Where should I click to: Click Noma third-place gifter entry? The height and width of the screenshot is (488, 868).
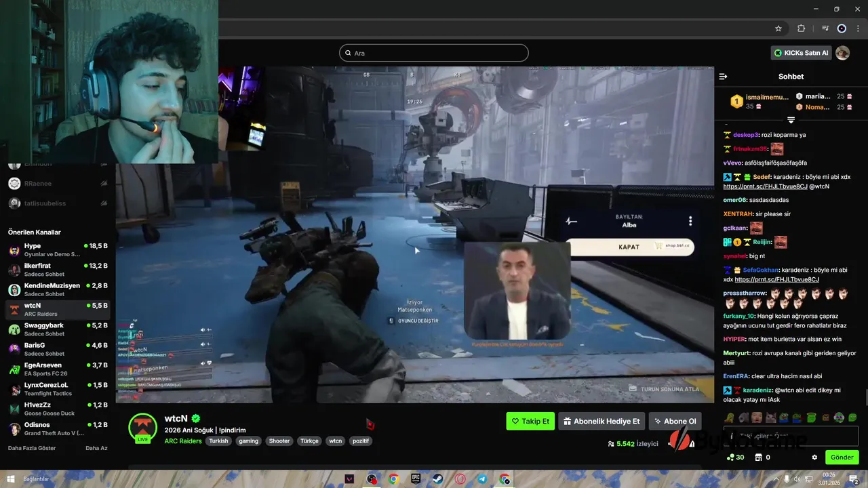point(823,107)
